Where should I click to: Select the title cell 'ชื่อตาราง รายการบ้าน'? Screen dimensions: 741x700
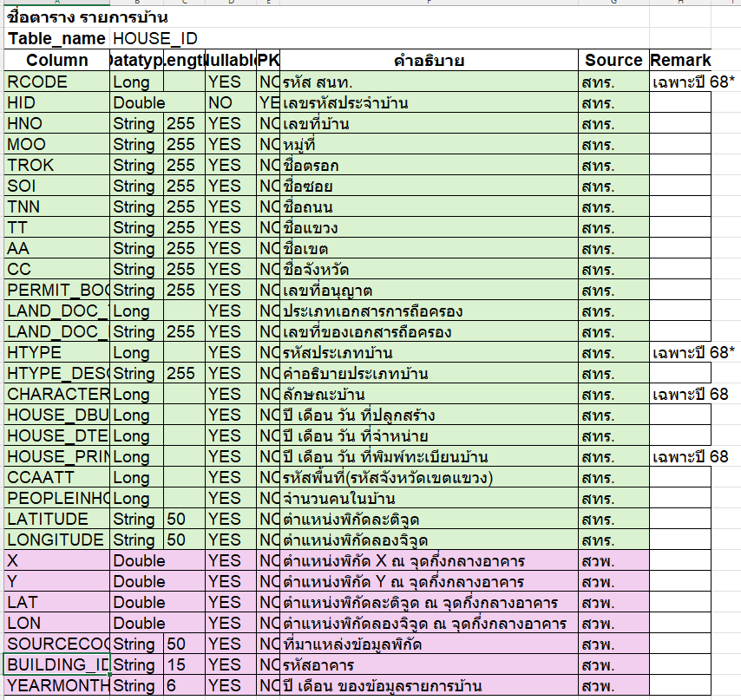pos(88,17)
